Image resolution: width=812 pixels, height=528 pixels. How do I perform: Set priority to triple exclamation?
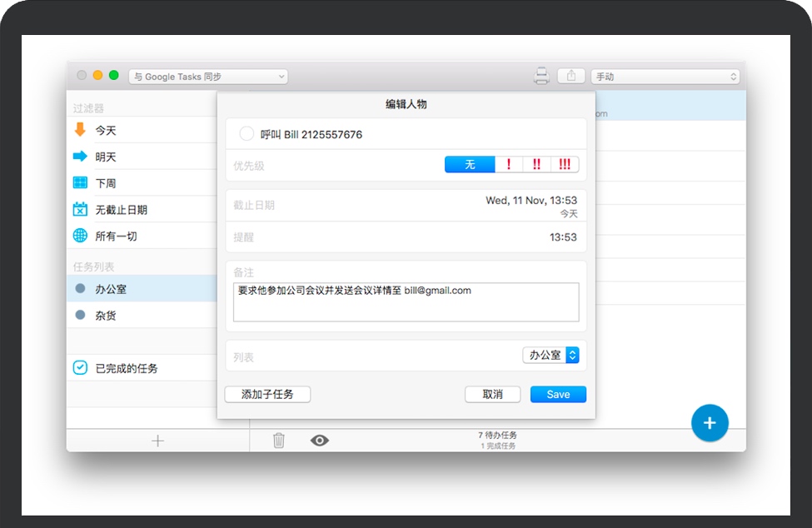[x=565, y=165]
